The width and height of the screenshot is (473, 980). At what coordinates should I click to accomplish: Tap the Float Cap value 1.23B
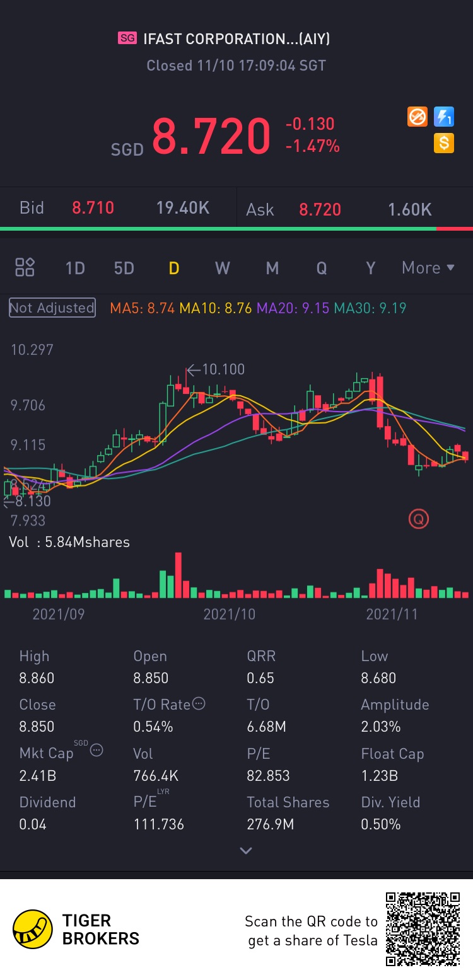coord(379,775)
